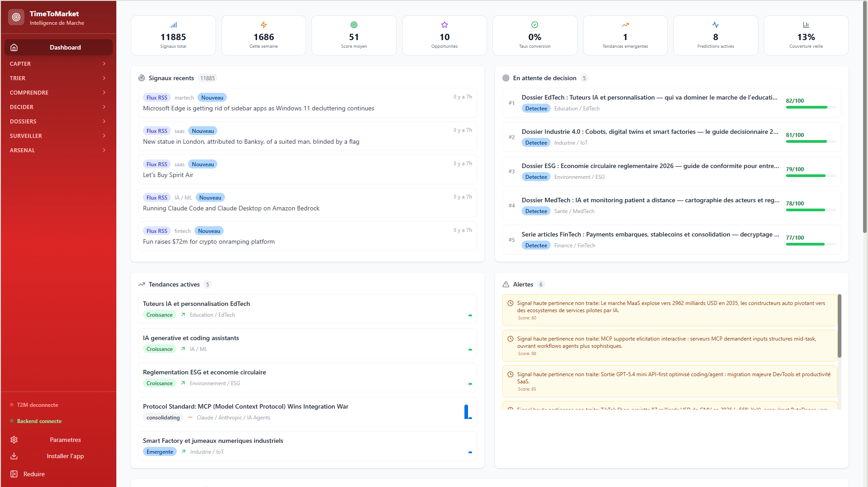868x487 pixels.
Task: Open Protocol Standard MCP trend
Action: coord(308,412)
